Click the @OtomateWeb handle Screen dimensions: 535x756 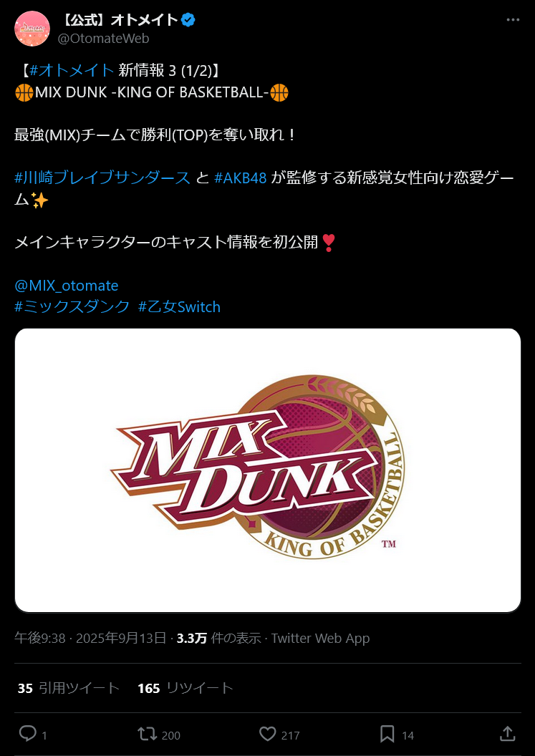[x=103, y=39]
